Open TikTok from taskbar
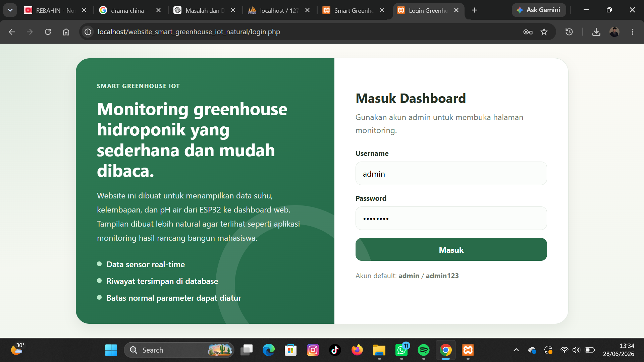 [x=335, y=350]
